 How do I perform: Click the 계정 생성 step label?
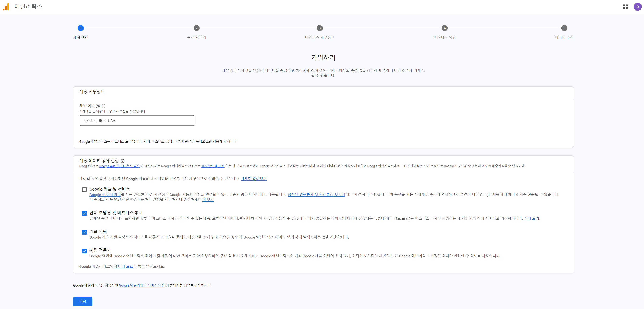[x=80, y=38]
